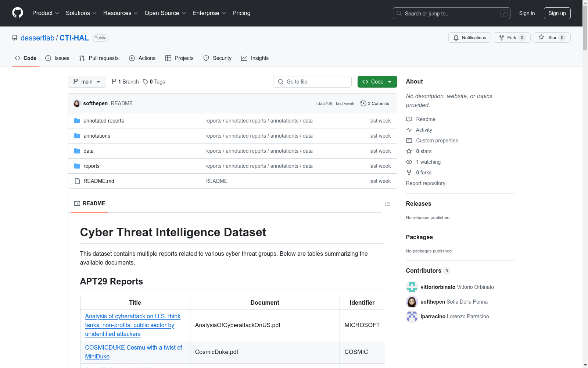Focus the Go to file field
This screenshot has height=368, width=588.
click(312, 82)
